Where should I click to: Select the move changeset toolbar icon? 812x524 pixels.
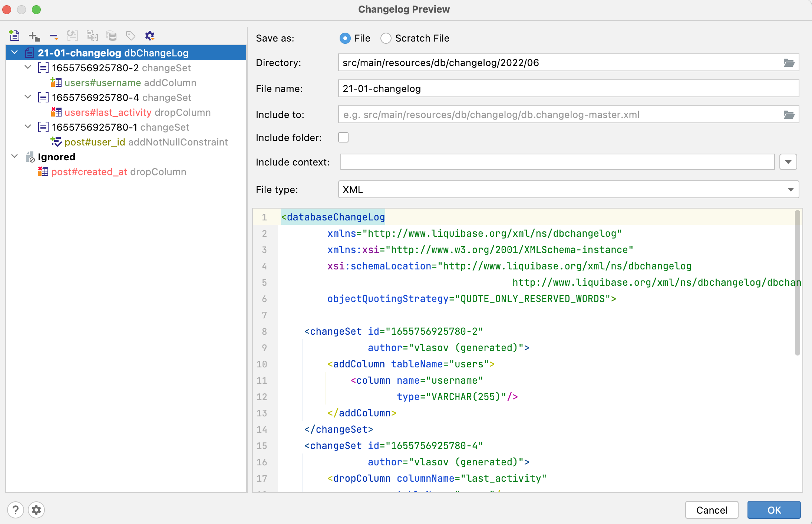(x=73, y=36)
